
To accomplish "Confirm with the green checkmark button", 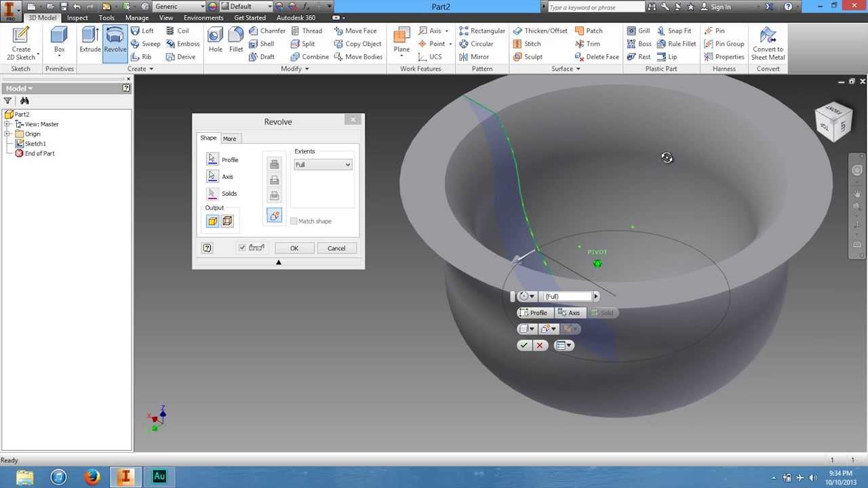I will tap(524, 346).
